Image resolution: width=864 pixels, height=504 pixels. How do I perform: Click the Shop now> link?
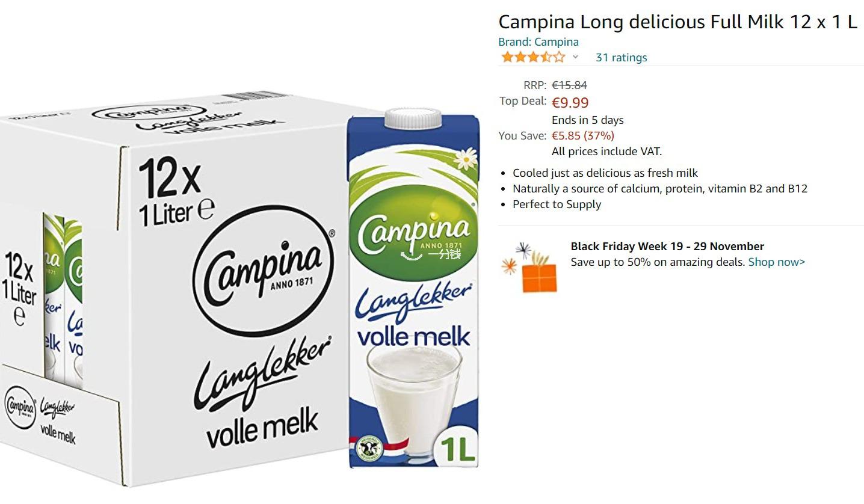pos(776,262)
